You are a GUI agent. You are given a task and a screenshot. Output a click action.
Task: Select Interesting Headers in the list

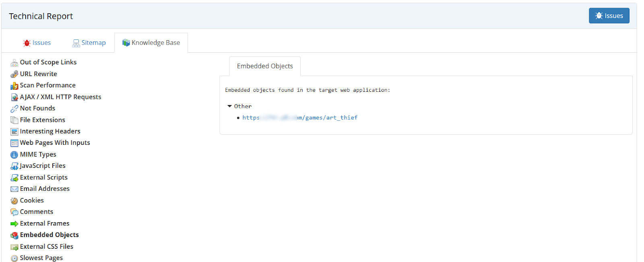point(50,131)
